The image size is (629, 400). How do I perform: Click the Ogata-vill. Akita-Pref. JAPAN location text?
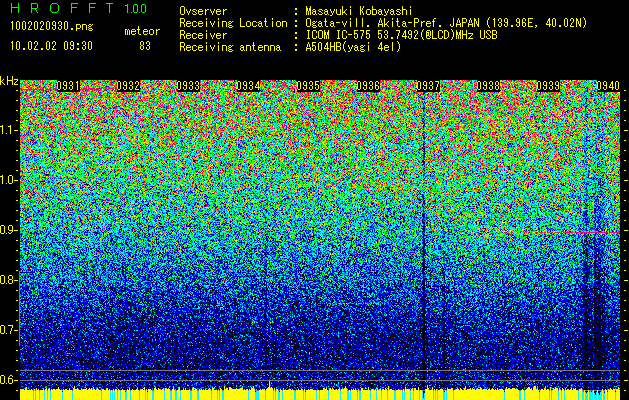(x=444, y=23)
